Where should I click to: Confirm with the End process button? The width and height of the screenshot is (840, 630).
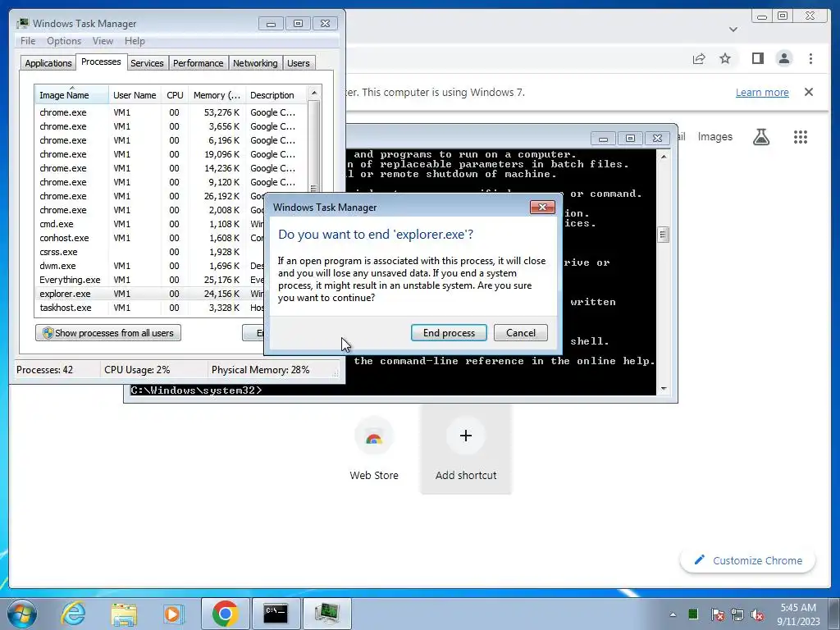[x=449, y=333]
